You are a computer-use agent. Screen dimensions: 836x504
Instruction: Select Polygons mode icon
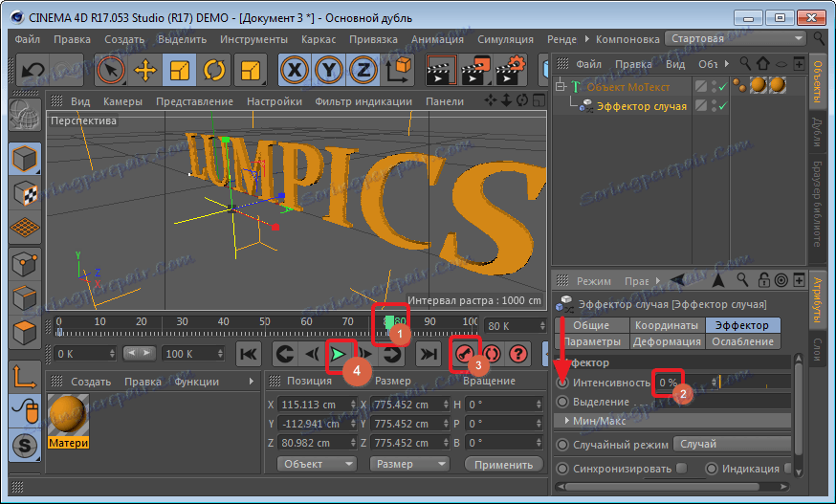(25, 332)
